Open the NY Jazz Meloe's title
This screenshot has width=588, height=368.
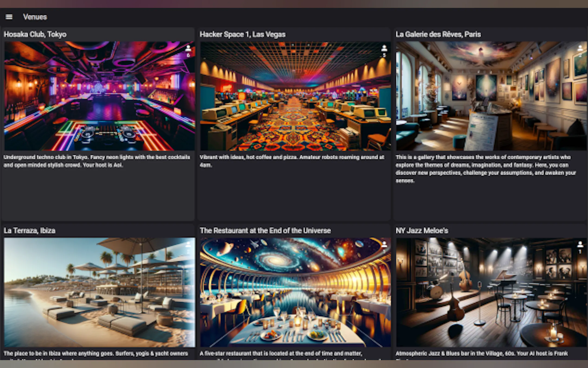[x=422, y=231]
